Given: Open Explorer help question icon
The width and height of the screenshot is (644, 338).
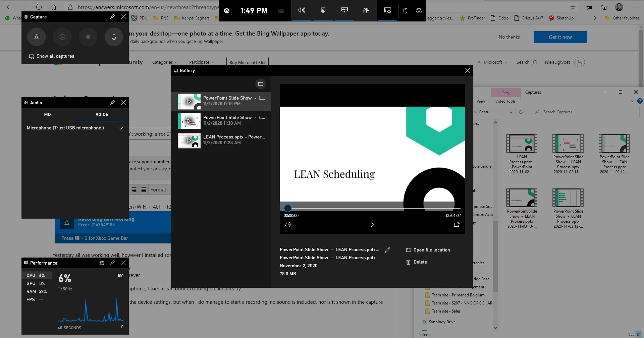Looking at the screenshot, I should [640, 101].
